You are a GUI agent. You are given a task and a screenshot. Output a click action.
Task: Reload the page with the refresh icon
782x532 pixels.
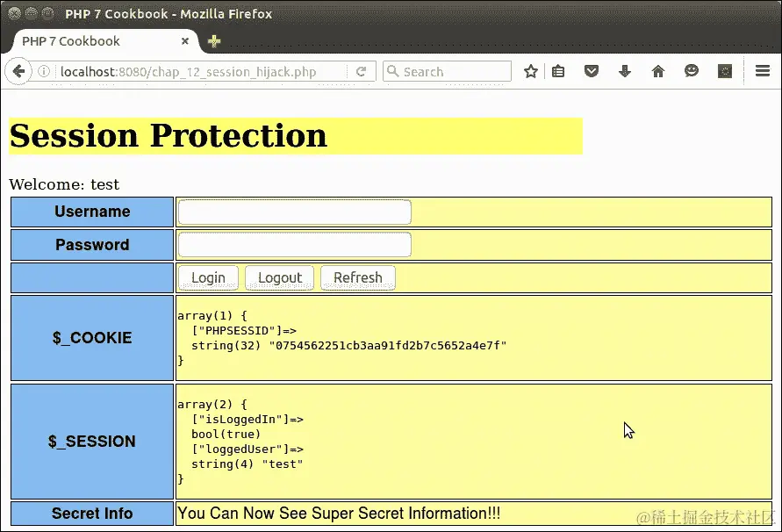coord(361,71)
